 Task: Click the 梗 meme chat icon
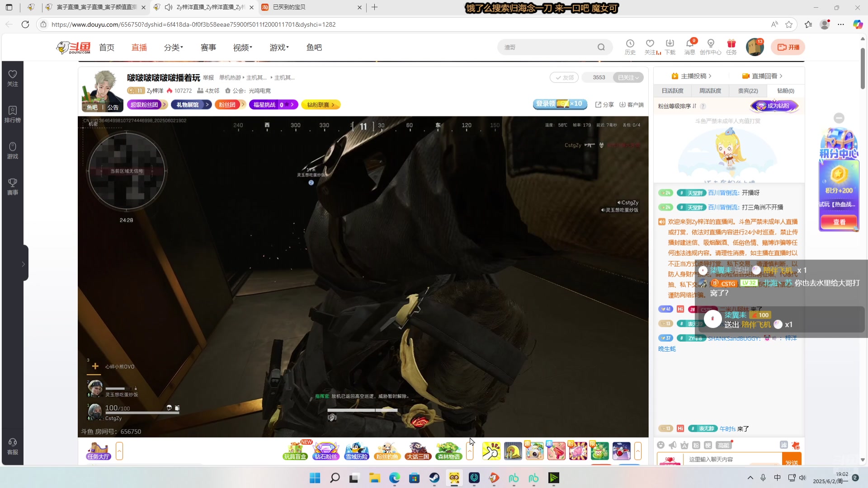[x=708, y=445]
